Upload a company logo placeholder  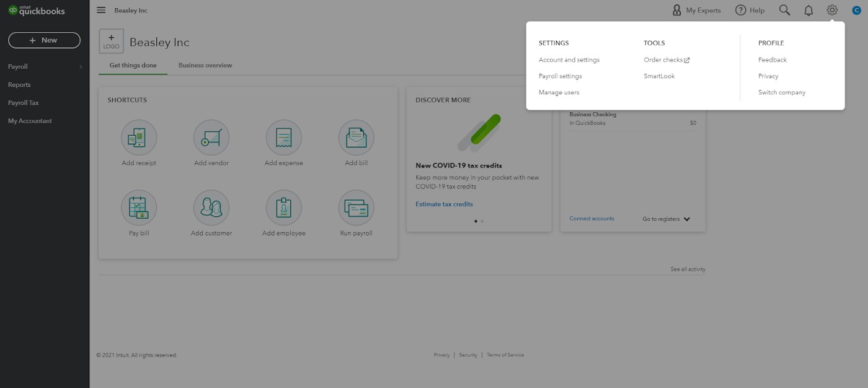[x=111, y=41]
